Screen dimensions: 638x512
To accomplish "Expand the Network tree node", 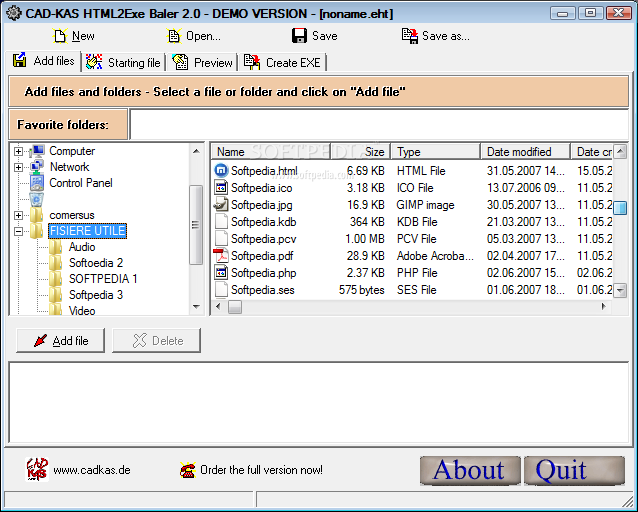I will point(18,167).
